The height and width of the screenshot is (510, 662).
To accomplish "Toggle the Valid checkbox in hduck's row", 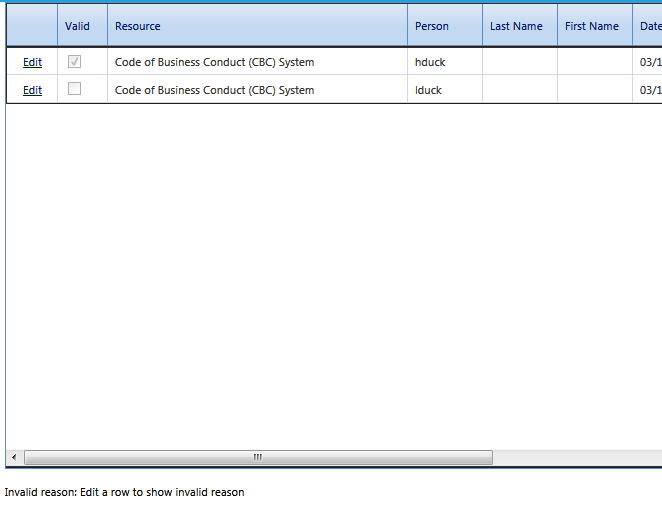I will [74, 62].
